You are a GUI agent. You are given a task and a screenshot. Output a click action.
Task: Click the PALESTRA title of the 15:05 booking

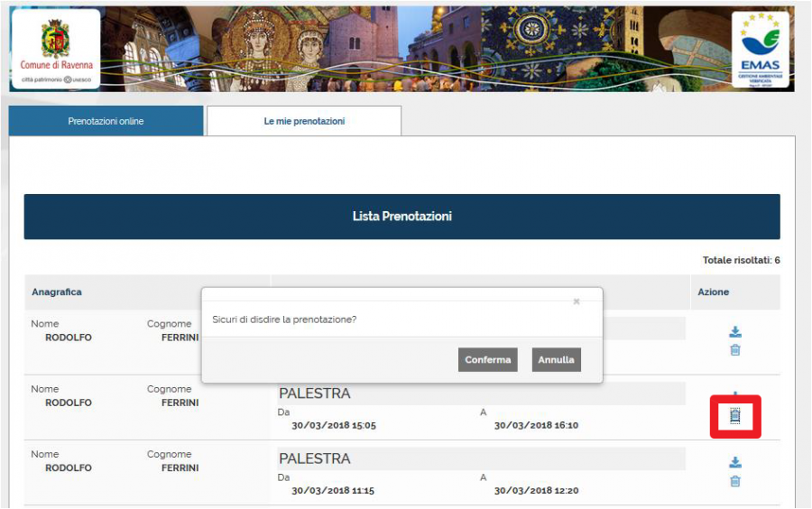(x=315, y=393)
